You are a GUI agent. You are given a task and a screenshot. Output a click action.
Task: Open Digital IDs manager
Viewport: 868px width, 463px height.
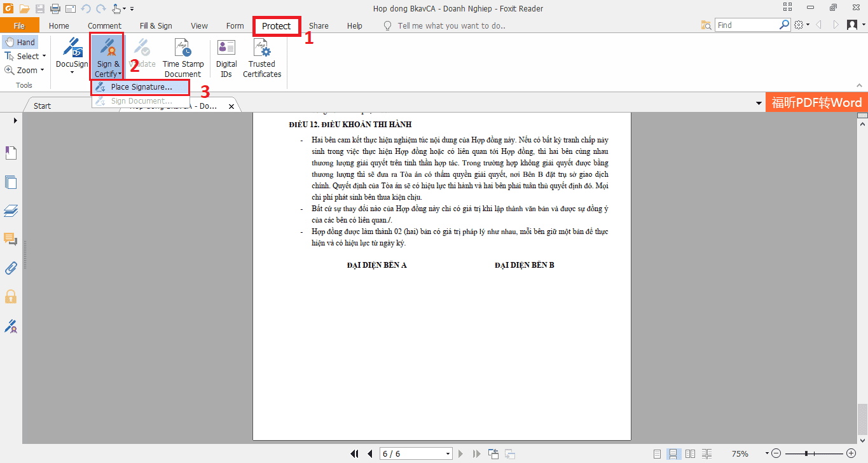[226, 57]
